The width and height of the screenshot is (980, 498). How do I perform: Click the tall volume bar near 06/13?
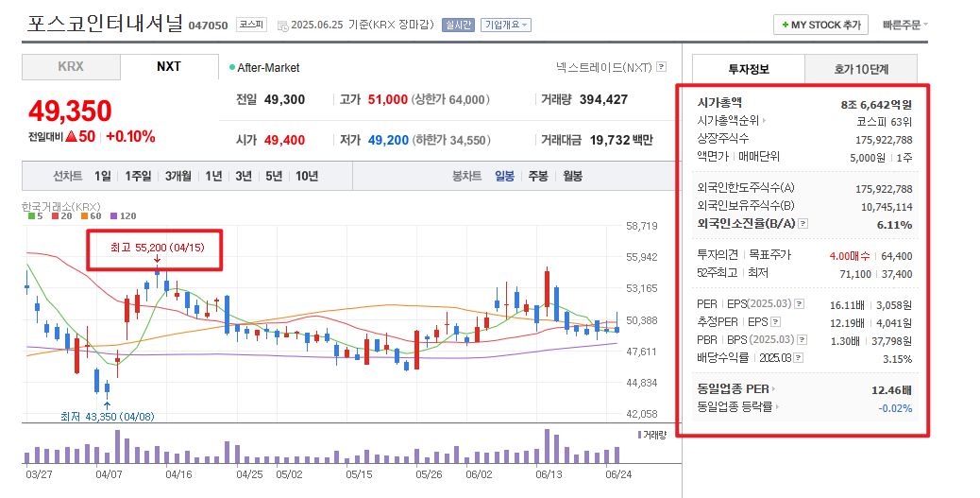[x=548, y=446]
